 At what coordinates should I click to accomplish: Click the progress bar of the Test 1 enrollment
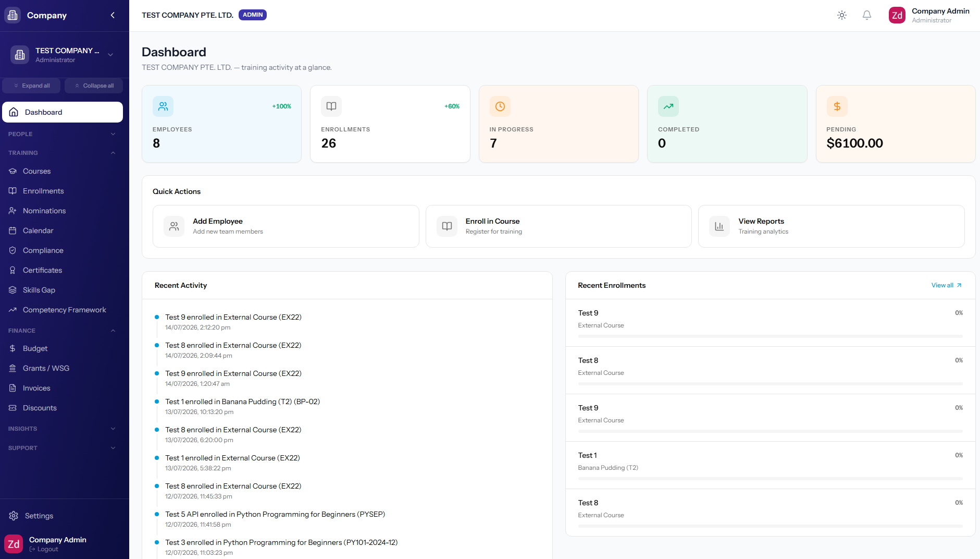coord(770,479)
